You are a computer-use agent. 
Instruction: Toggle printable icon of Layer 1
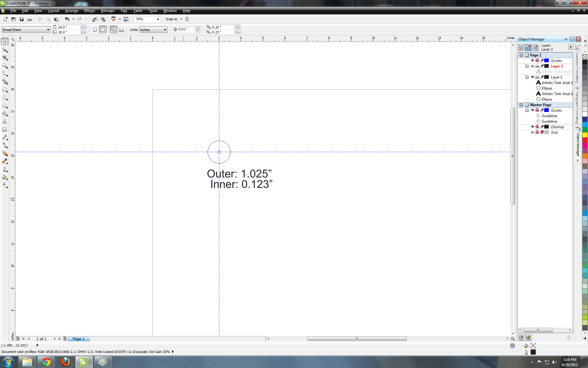537,77
